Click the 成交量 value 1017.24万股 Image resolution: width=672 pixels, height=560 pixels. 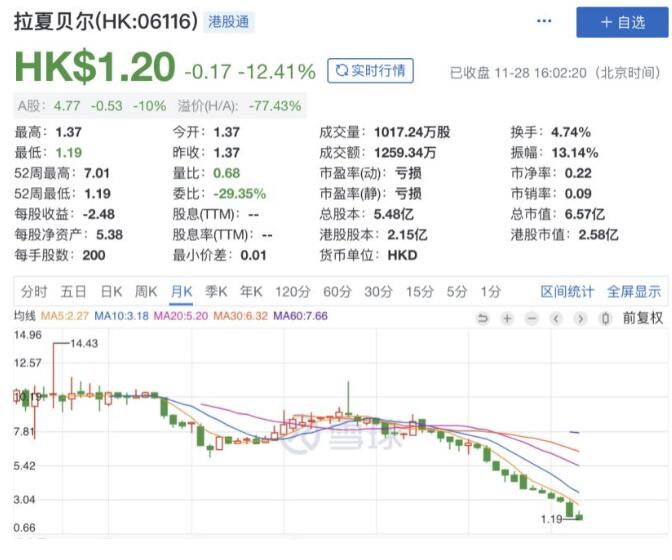point(412,132)
